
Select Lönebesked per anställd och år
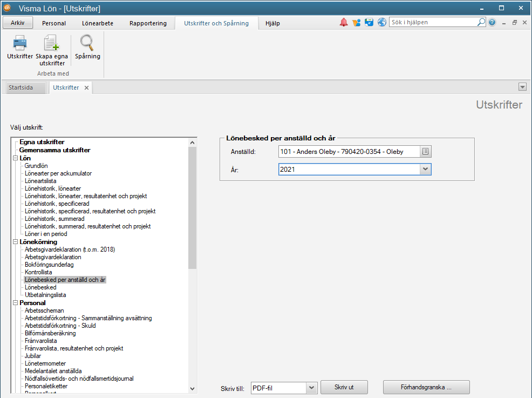(65, 280)
